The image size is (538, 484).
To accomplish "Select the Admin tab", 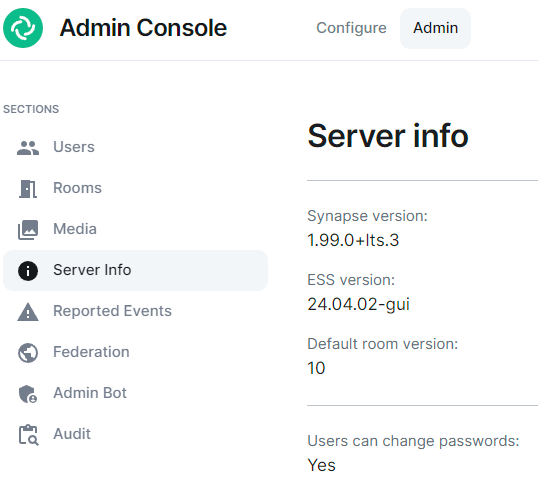I will click(435, 28).
